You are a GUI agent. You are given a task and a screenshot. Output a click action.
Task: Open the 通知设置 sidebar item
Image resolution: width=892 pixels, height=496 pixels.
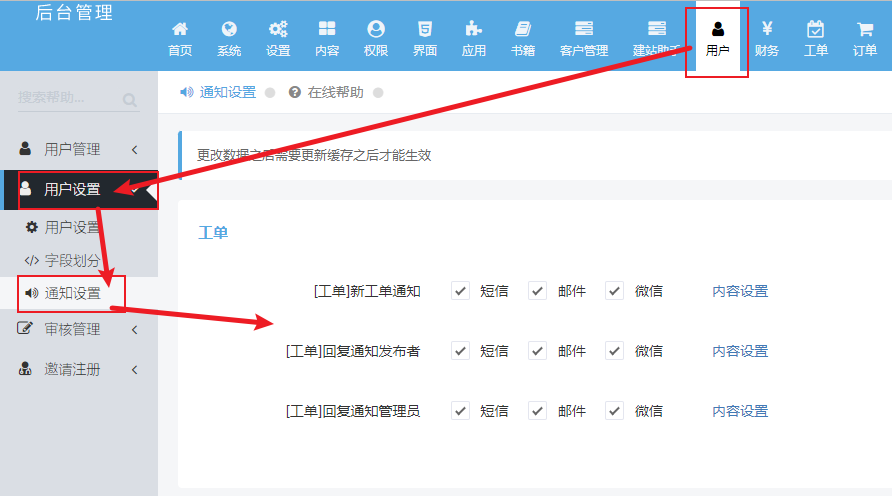tap(72, 293)
